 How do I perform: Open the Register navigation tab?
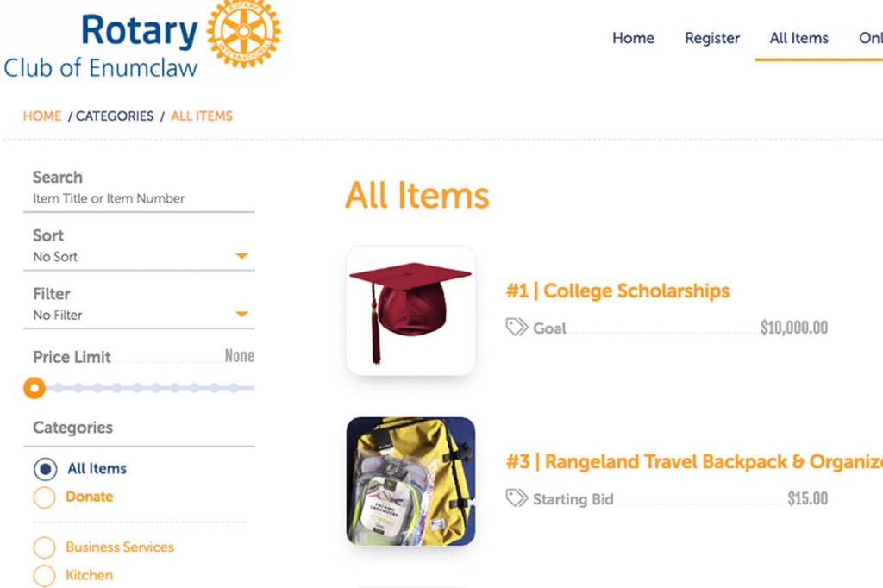(712, 38)
